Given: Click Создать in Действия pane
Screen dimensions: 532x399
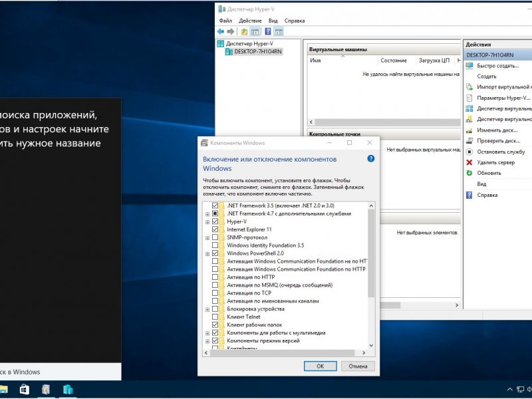Looking at the screenshot, I should point(487,76).
